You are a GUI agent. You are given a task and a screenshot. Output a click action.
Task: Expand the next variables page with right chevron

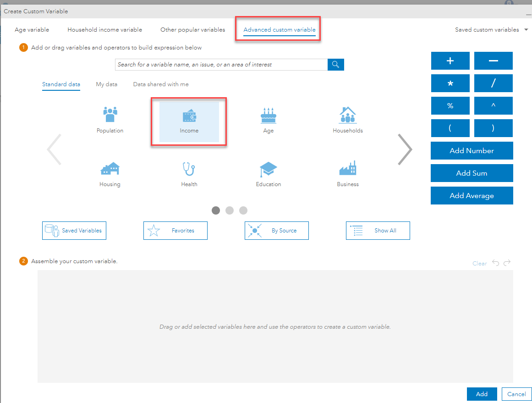point(405,149)
